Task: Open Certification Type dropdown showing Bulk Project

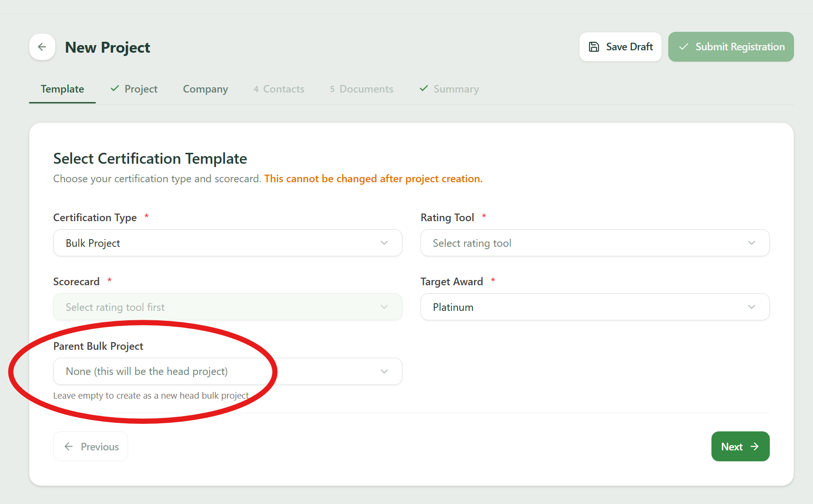Action: [x=228, y=243]
